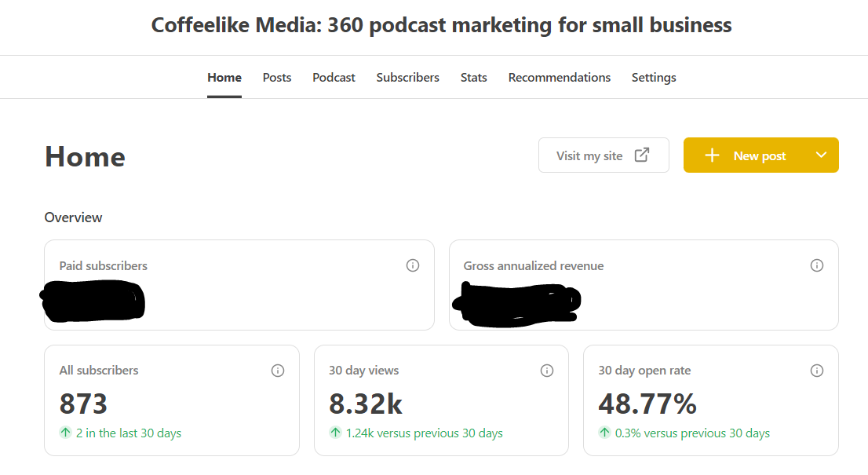Click the All subscribers label
Viewport: 868px width, 475px height.
click(99, 371)
